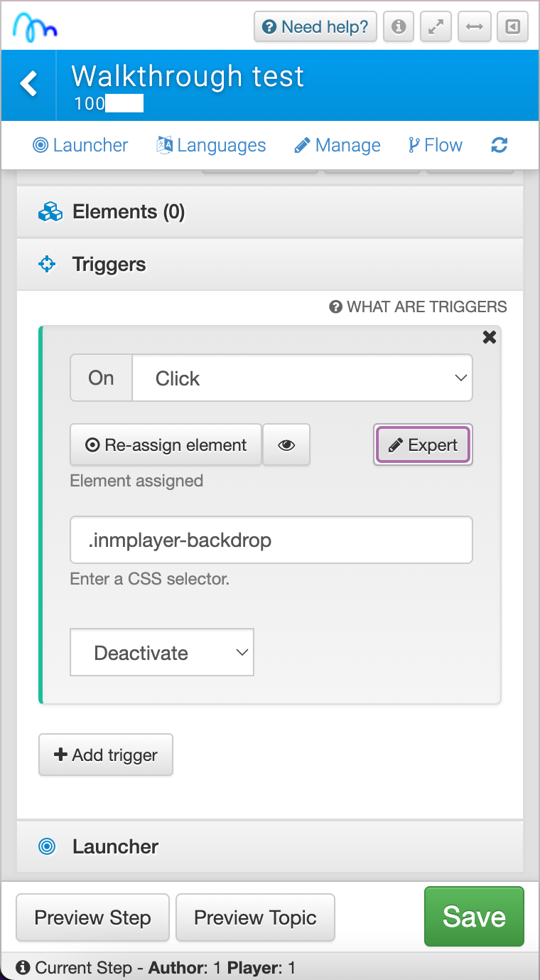Collapse the Triggers section header
540x980 pixels.
tap(270, 265)
